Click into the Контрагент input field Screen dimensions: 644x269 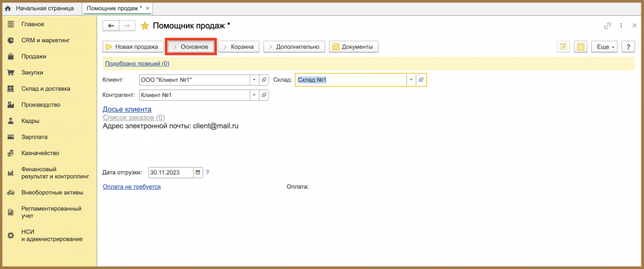point(195,95)
